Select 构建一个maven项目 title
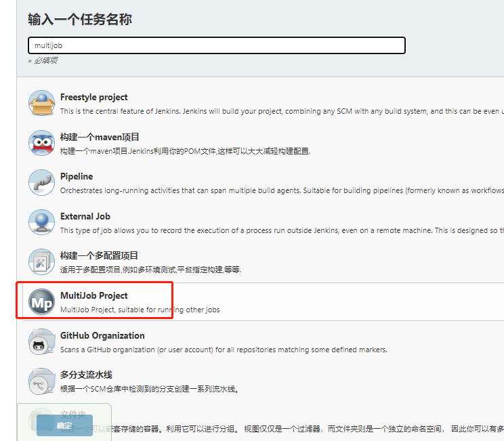Image resolution: width=504 pixels, height=441 pixels. [x=100, y=138]
